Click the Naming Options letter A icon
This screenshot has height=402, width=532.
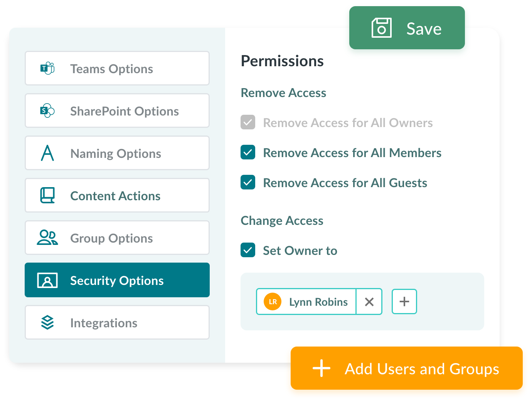pos(47,153)
